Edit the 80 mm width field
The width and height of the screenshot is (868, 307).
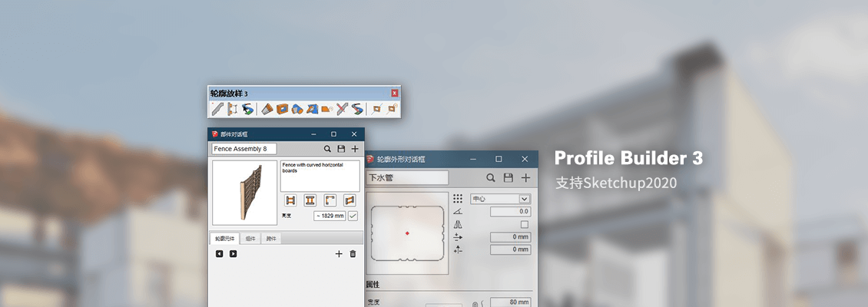510,302
